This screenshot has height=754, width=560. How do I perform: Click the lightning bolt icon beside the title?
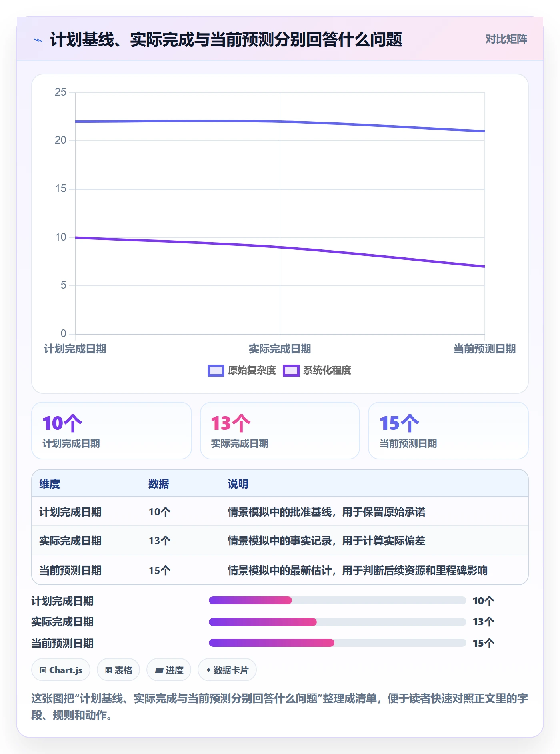pyautogui.click(x=38, y=40)
